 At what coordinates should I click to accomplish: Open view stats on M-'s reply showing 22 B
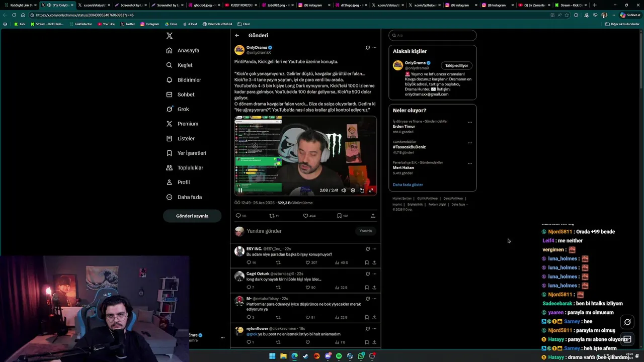(341, 317)
